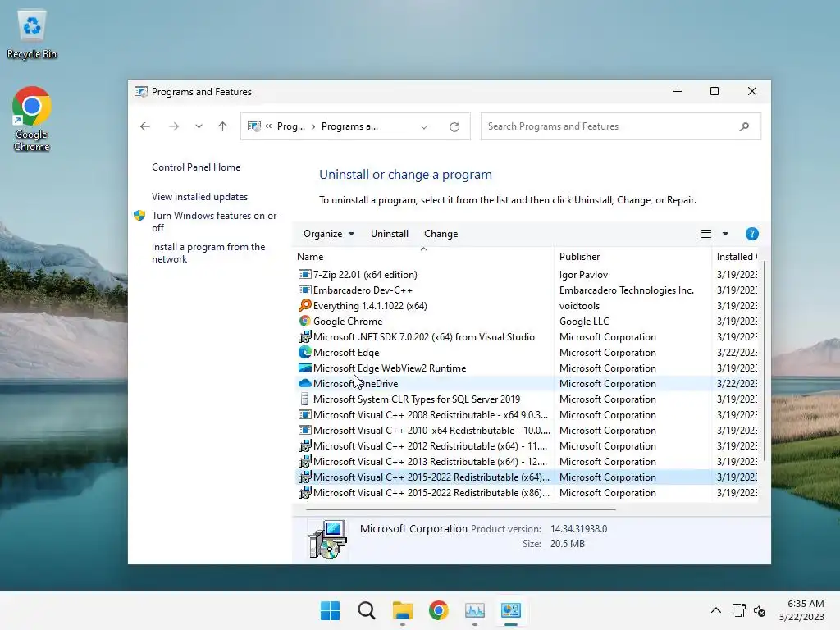Click the muted volume tray icon

760,610
